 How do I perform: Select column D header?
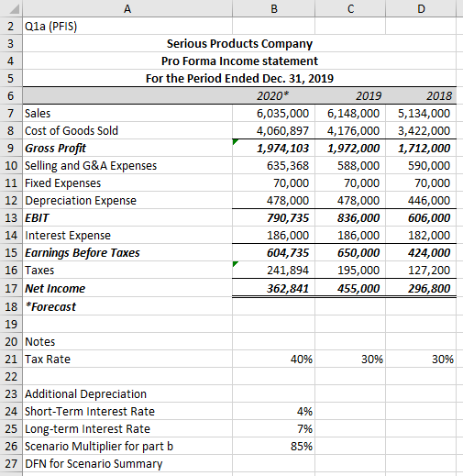tap(421, 8)
